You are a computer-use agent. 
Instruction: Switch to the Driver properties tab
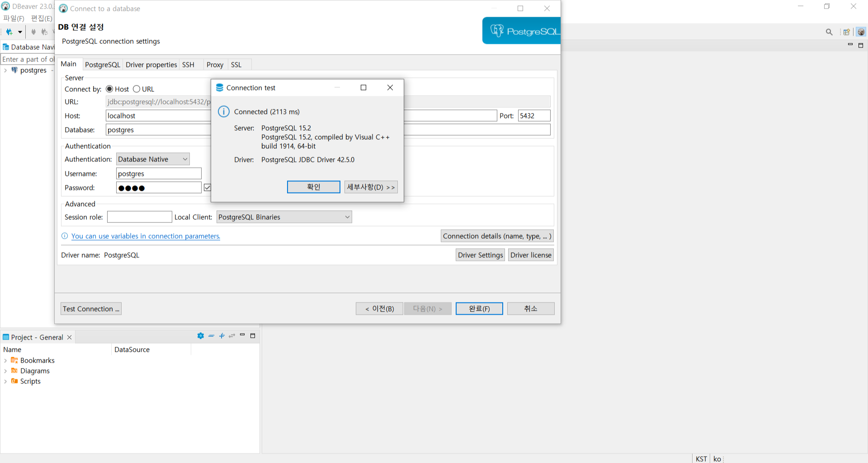point(151,65)
